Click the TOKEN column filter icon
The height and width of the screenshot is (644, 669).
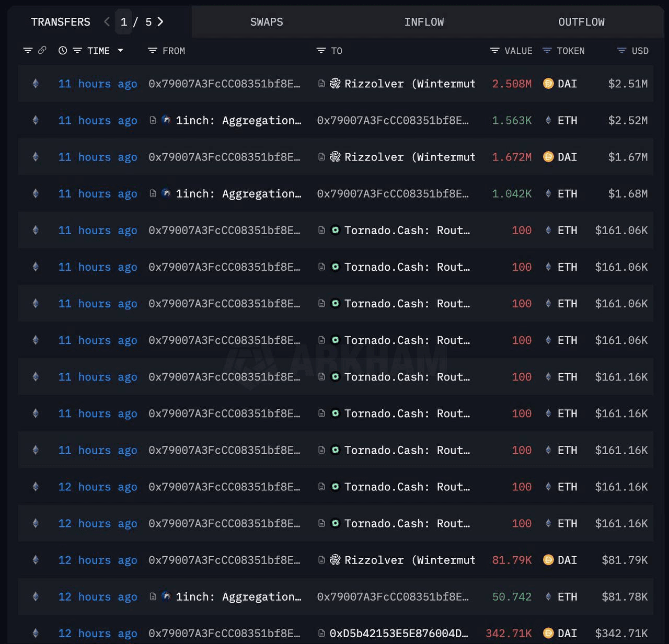547,51
